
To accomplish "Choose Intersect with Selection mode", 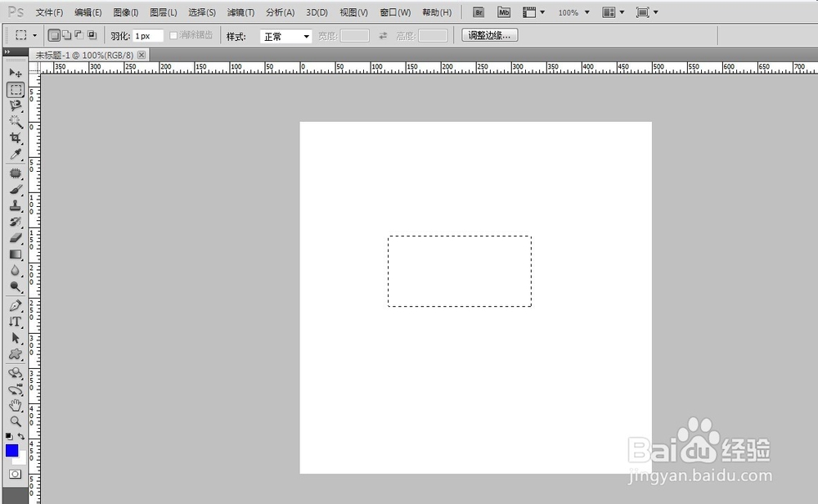I will coord(92,35).
